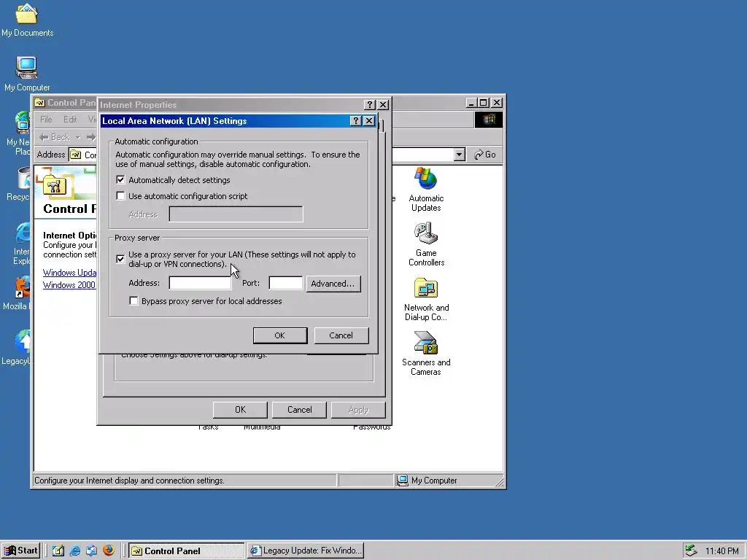This screenshot has width=747, height=560.
Task: Enable Bypass proxy server for local addresses
Action: click(134, 301)
